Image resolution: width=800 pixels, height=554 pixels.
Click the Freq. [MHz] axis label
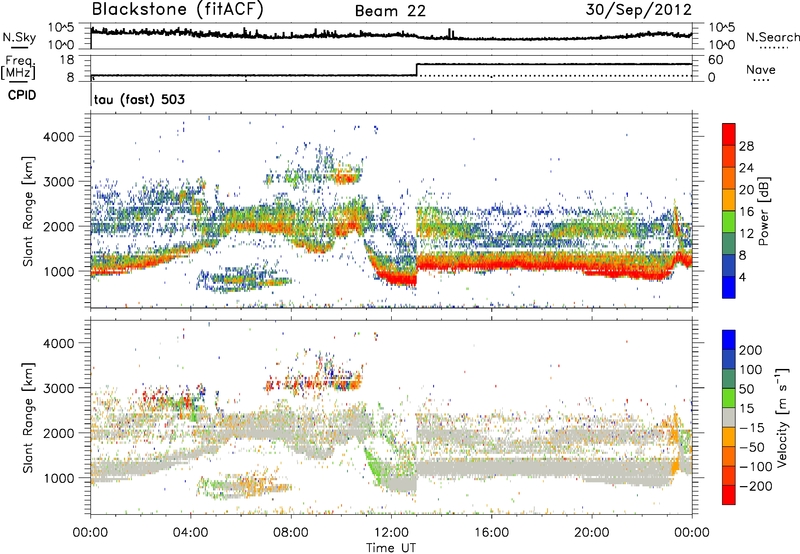(18, 67)
